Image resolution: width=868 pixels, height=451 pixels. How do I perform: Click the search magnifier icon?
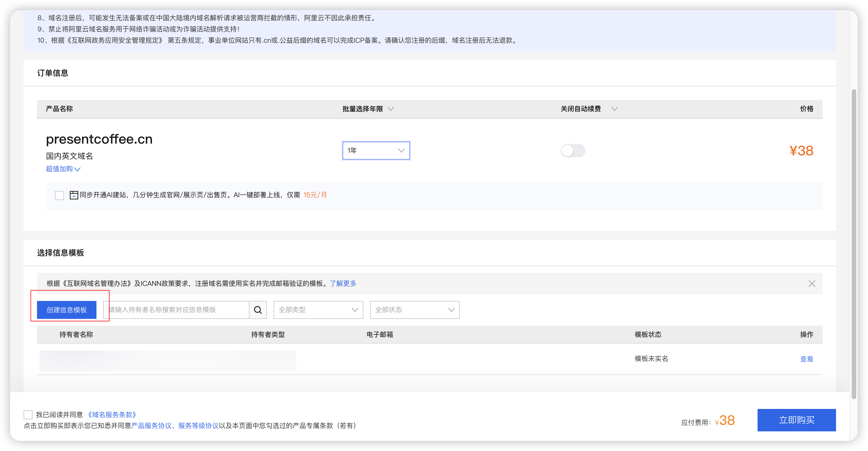pos(258,310)
